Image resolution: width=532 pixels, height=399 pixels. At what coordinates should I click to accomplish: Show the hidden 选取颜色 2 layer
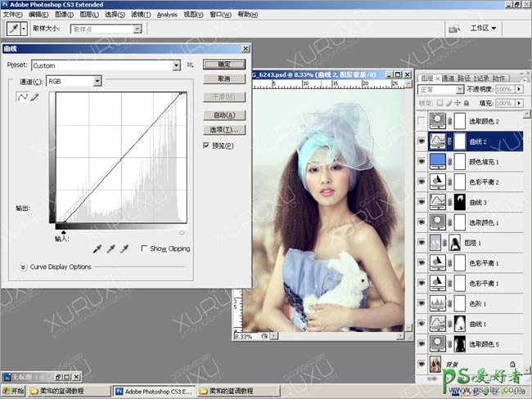coord(422,121)
